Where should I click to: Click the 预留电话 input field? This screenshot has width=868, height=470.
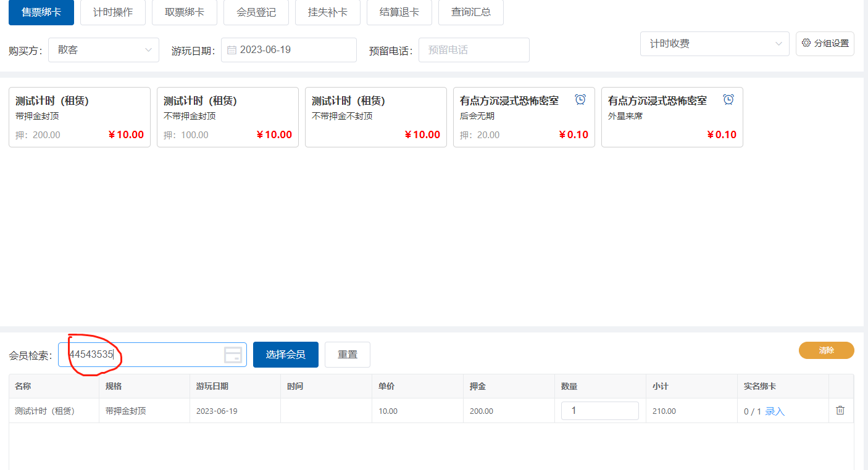(x=474, y=50)
